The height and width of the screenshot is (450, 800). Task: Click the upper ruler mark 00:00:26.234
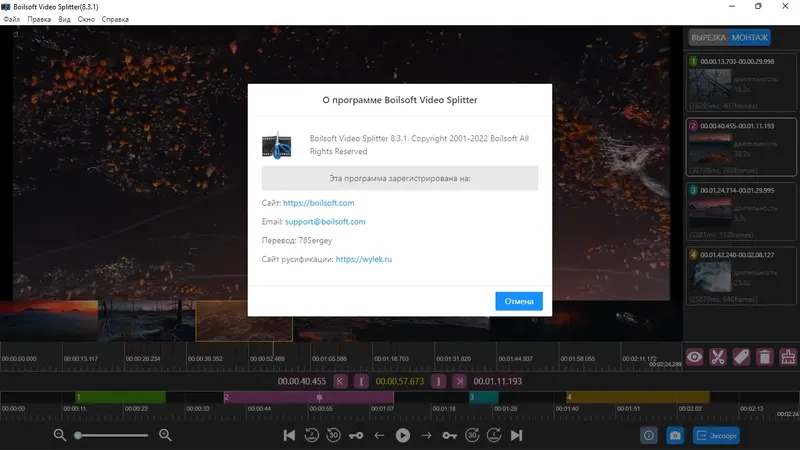tap(143, 359)
